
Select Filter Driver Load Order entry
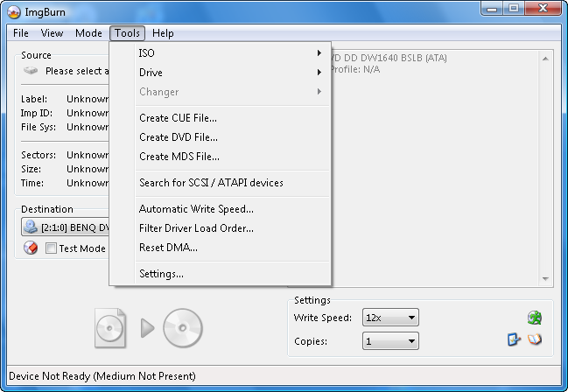tap(232, 228)
